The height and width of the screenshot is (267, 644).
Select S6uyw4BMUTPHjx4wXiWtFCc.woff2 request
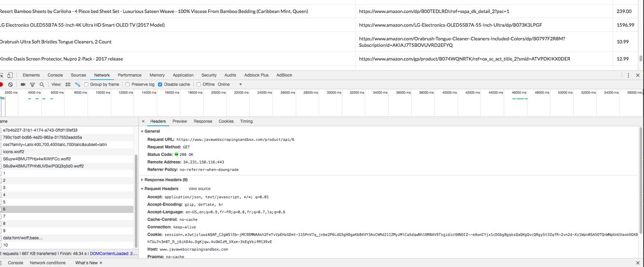tap(67, 159)
